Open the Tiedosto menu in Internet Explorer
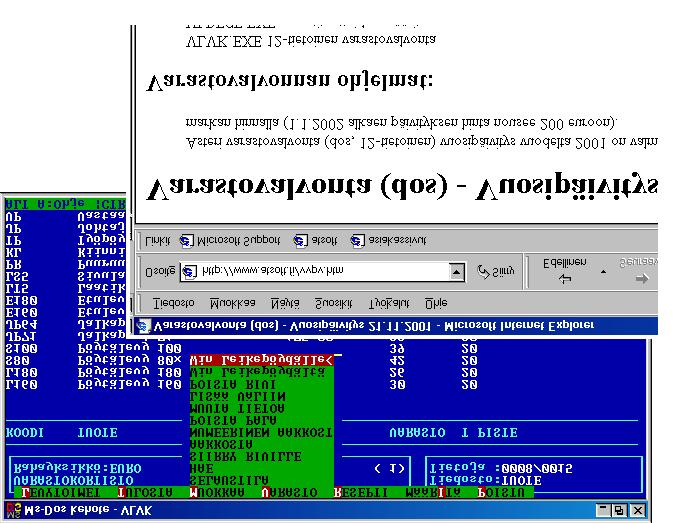 (173, 303)
